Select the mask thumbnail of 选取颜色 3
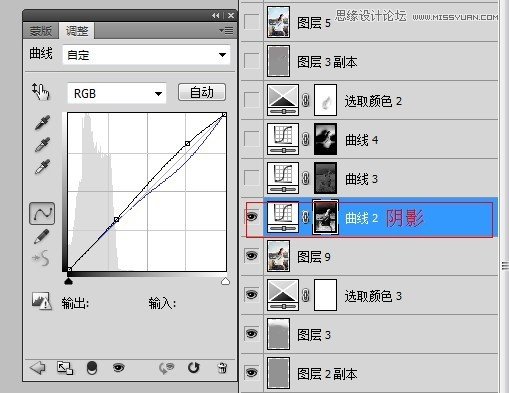509x393 pixels. [326, 295]
